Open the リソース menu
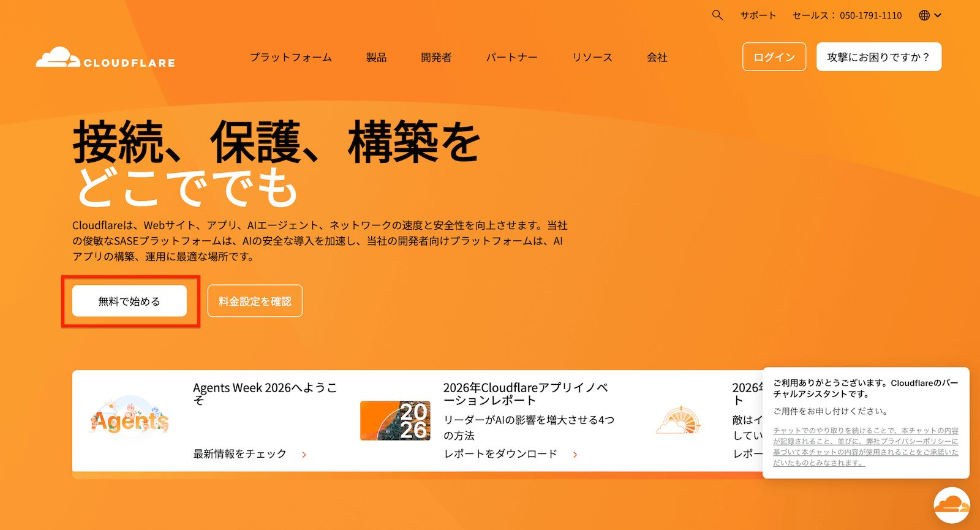Image resolution: width=980 pixels, height=530 pixels. (x=592, y=57)
